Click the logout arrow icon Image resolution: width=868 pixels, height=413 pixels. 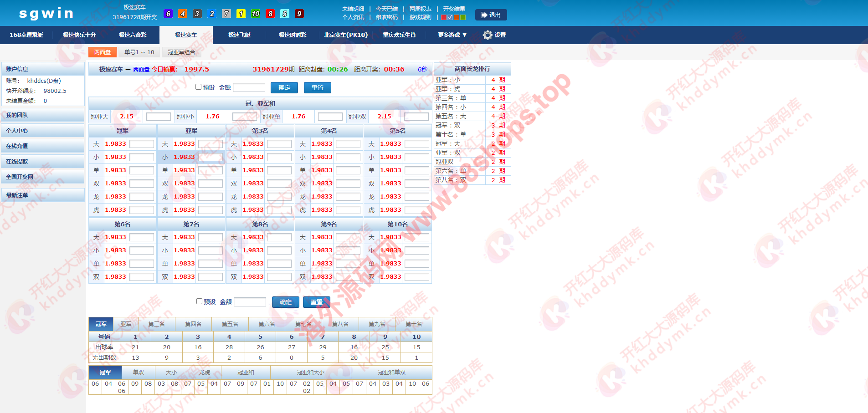[483, 15]
